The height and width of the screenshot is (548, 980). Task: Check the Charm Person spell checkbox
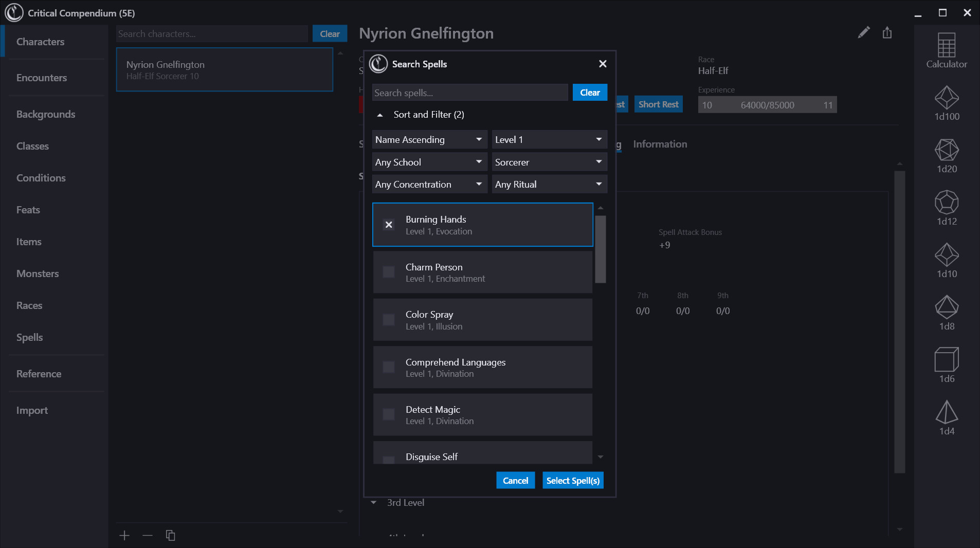coord(388,272)
